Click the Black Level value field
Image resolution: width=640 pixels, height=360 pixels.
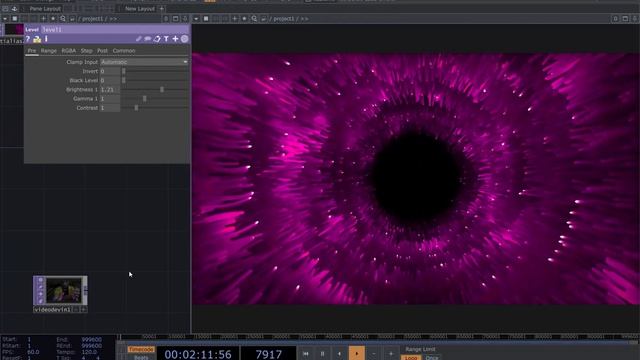click(110, 80)
